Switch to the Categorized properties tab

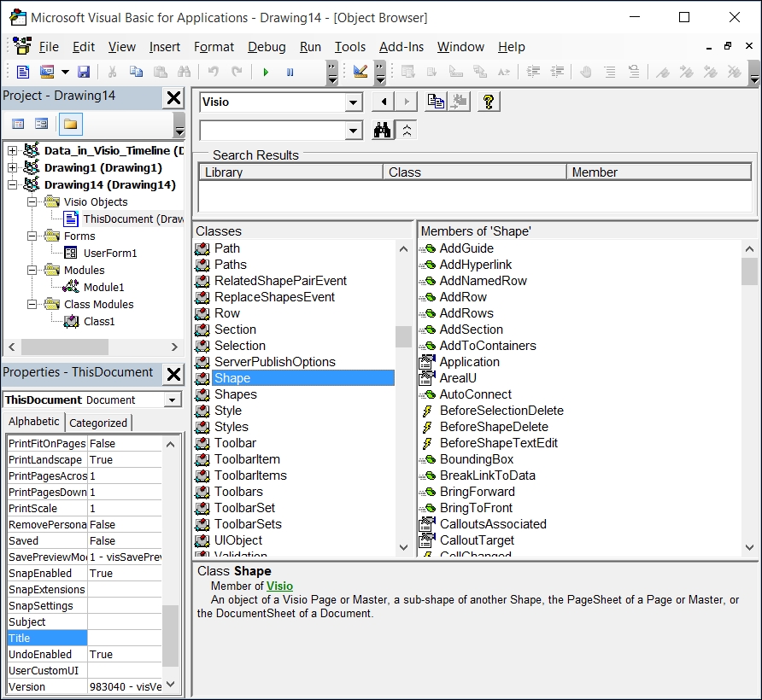[98, 423]
